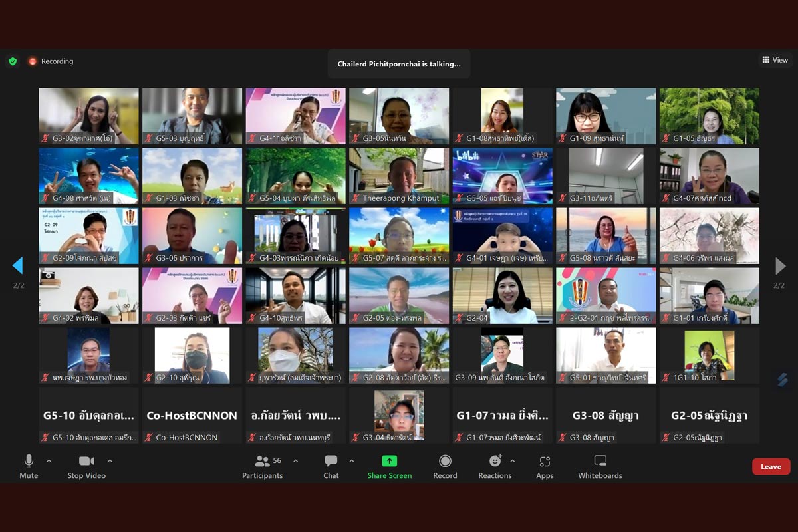Go to next gallery page with right arrow
This screenshot has height=532, width=798.
click(780, 266)
